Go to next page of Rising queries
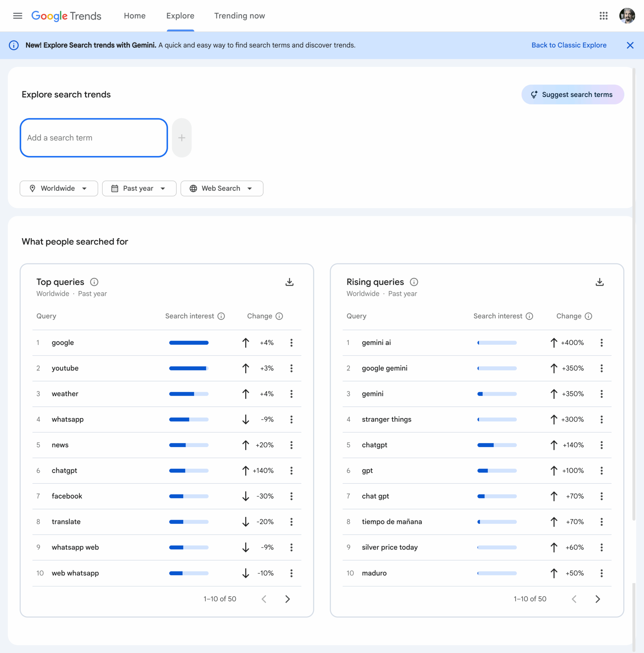Screen dimensions: 644x653 point(598,598)
